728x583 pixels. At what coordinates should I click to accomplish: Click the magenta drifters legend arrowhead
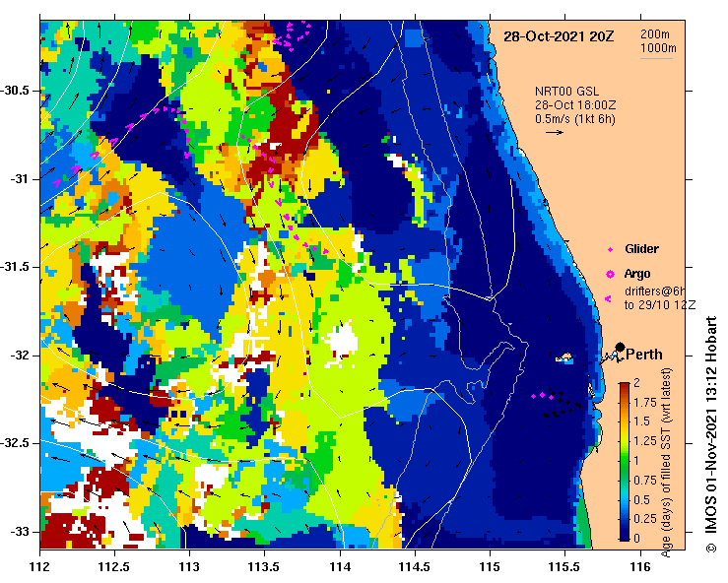pyautogui.click(x=608, y=299)
